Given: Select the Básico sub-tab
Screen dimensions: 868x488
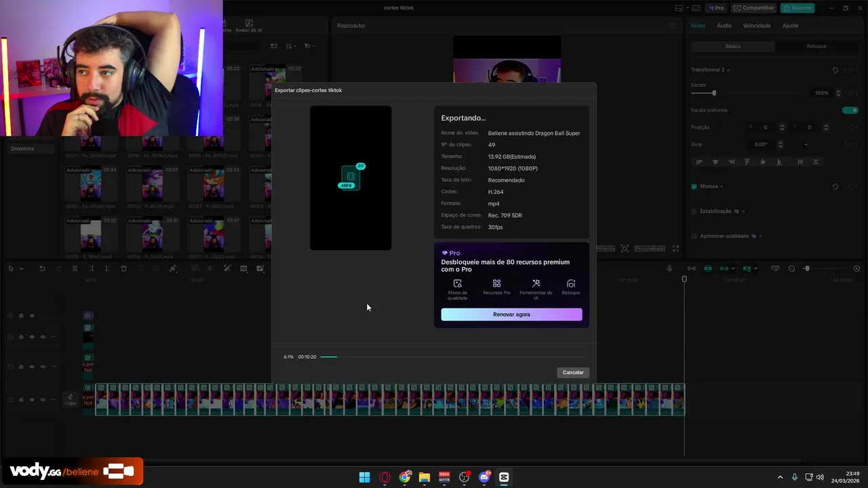Looking at the screenshot, I should click(x=733, y=46).
